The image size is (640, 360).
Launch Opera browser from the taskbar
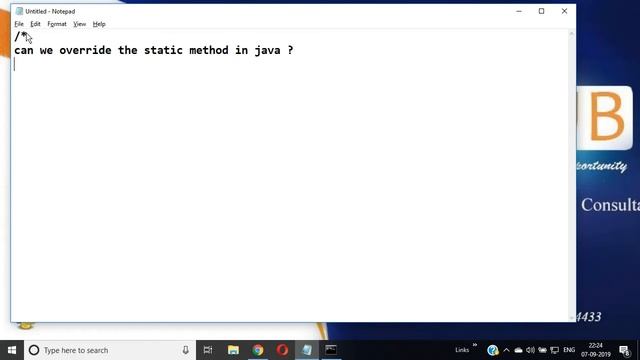click(282, 350)
